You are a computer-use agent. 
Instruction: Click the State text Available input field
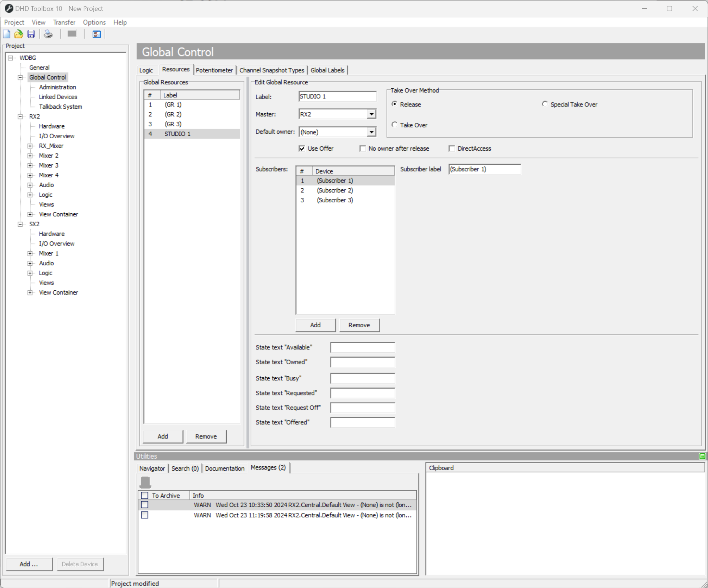pyautogui.click(x=362, y=347)
